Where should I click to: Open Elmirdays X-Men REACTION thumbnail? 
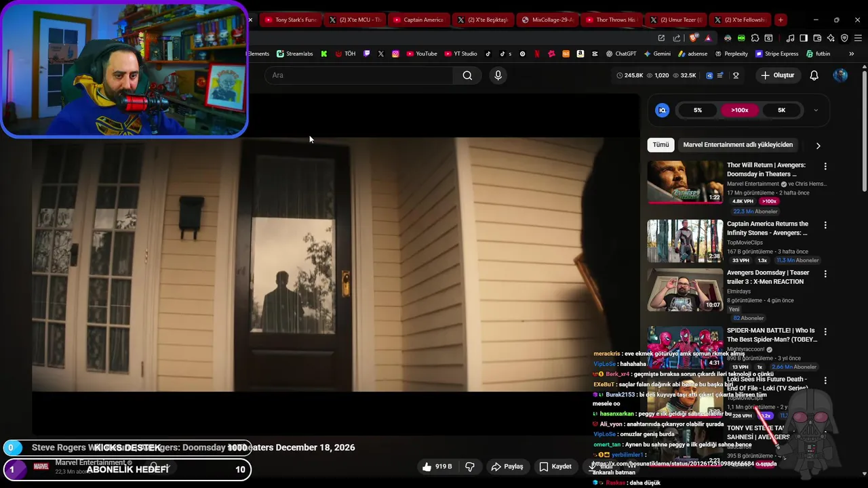click(685, 290)
